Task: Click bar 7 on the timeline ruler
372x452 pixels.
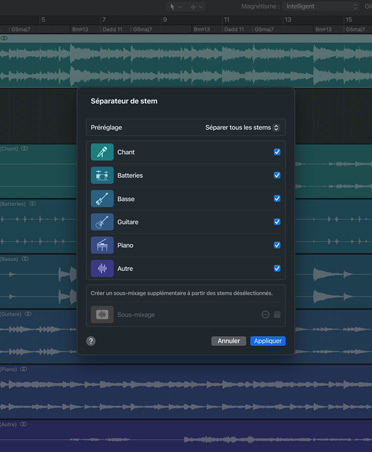Action: pyautogui.click(x=104, y=20)
